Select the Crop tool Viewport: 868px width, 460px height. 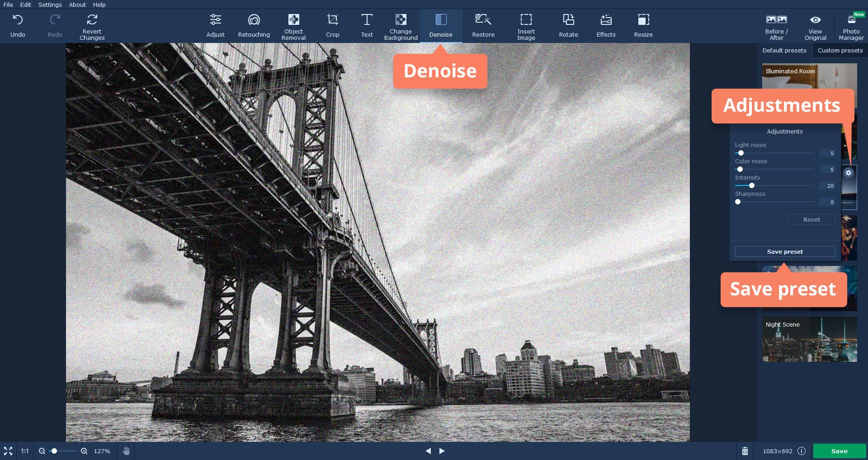(333, 26)
